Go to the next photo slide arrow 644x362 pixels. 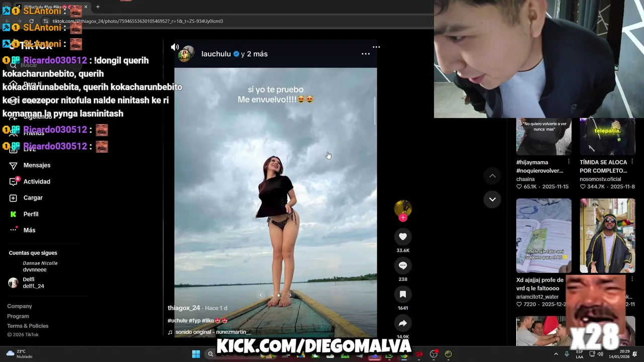pos(290,295)
